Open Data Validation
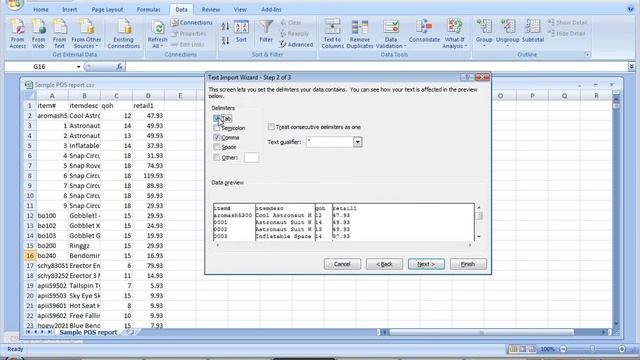This screenshot has height=360, width=640. (x=391, y=33)
